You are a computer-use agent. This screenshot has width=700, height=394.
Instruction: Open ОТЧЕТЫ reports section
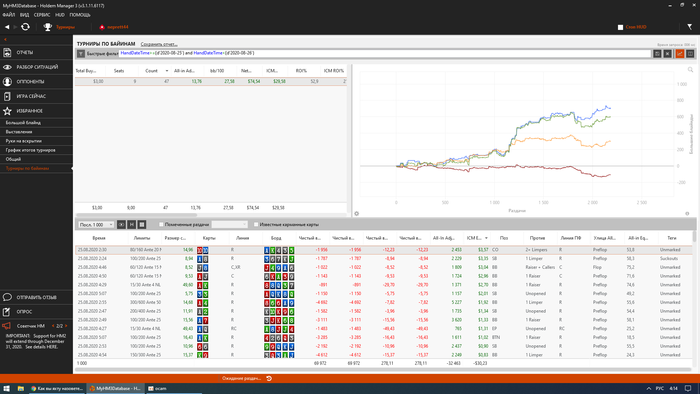(36, 53)
